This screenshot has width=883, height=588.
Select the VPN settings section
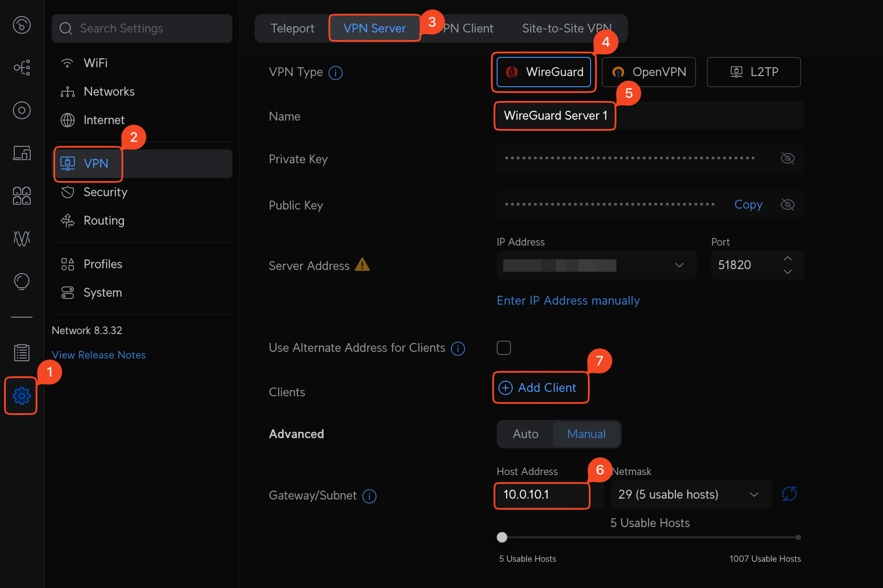(142, 163)
